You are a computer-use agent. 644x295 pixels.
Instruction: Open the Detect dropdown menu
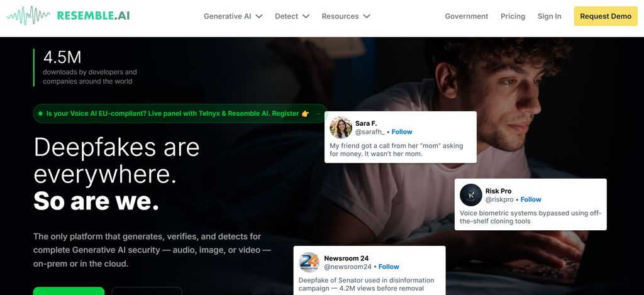(292, 16)
